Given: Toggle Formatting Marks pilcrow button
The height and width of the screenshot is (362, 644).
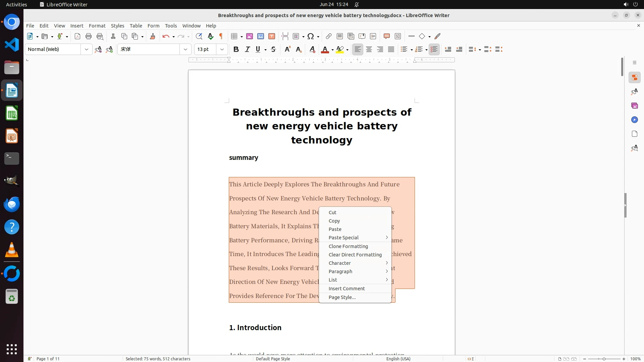Looking at the screenshot, I should click(x=221, y=36).
